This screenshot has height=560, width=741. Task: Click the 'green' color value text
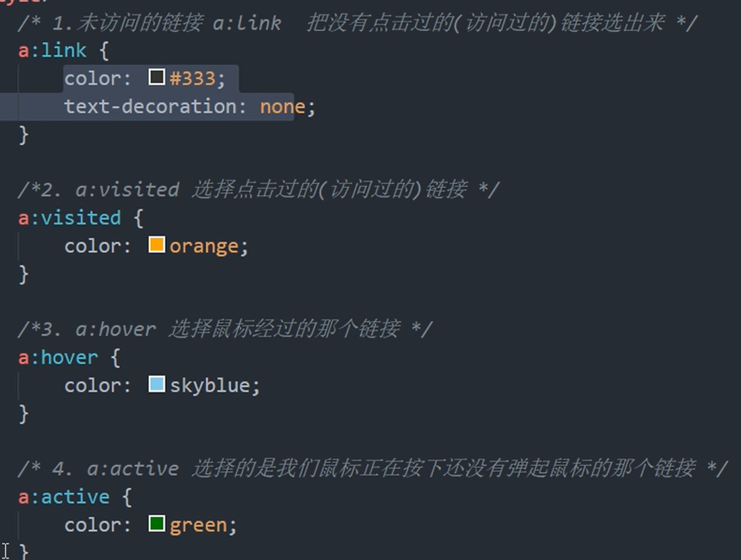tap(199, 526)
